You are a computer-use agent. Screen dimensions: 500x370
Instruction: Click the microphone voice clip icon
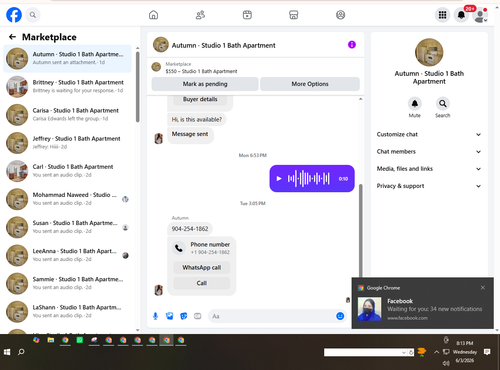[155, 316]
